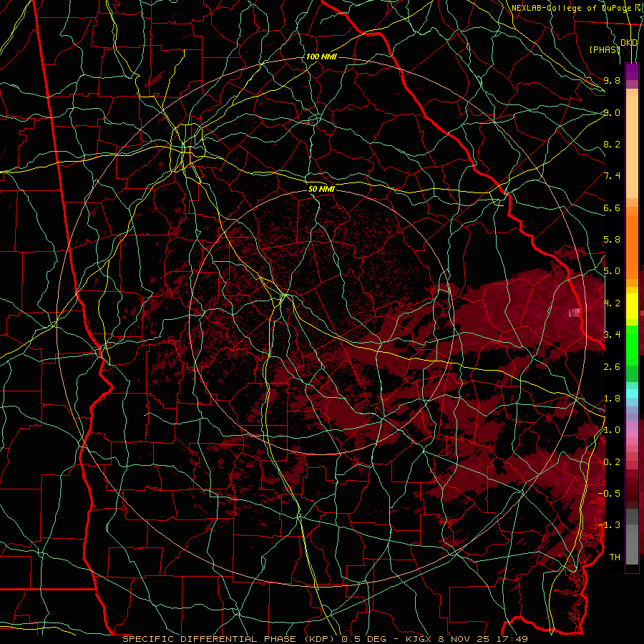The image size is (644, 644).
Task: Click the 17:49 timestamp in the caption
Action: point(511,639)
